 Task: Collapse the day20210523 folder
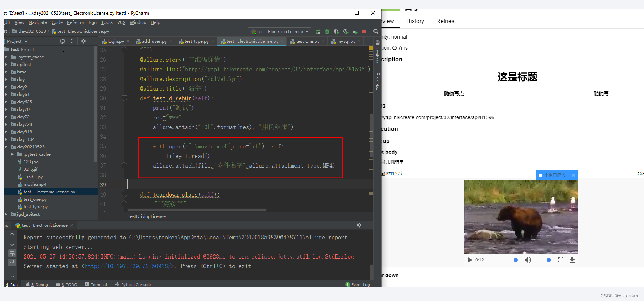point(6,147)
